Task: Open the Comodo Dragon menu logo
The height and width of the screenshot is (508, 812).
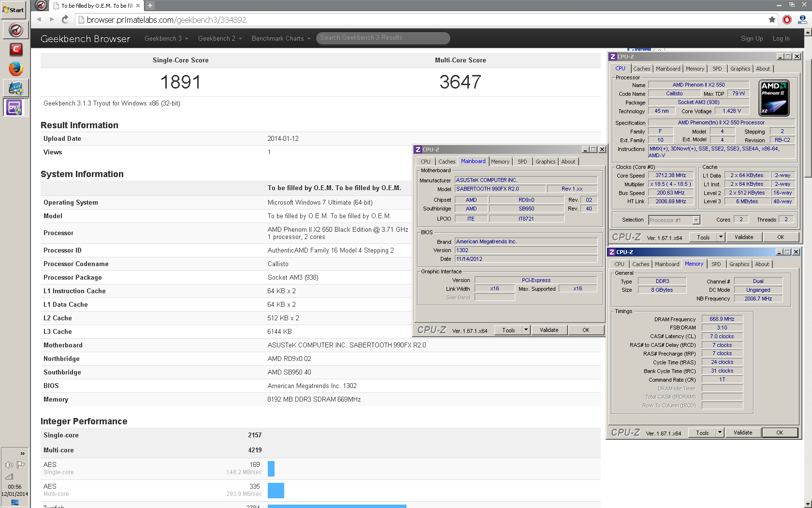Action: point(41,5)
